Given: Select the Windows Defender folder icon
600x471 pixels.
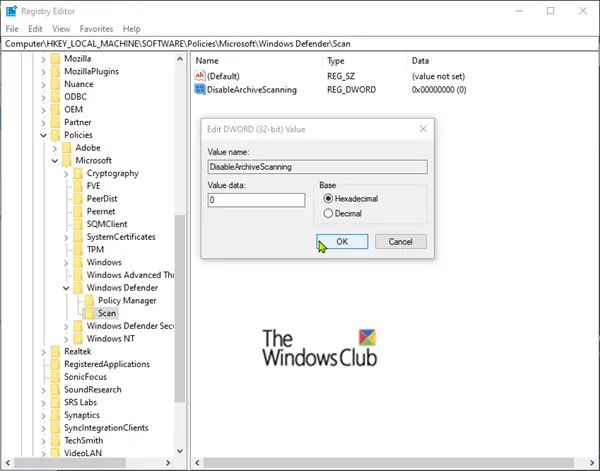Looking at the screenshot, I should (78, 288).
